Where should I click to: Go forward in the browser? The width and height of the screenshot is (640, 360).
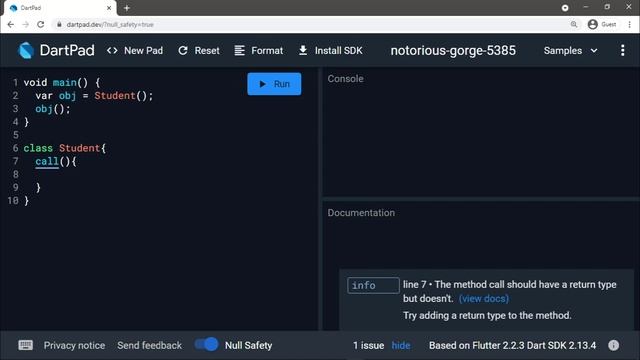25,24
